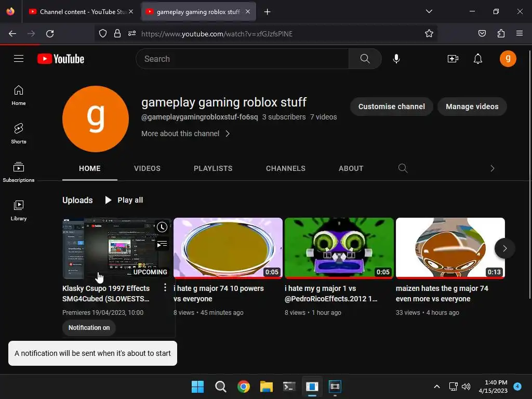Switch to the CHANNELS tab
The height and width of the screenshot is (399, 532).
click(286, 168)
